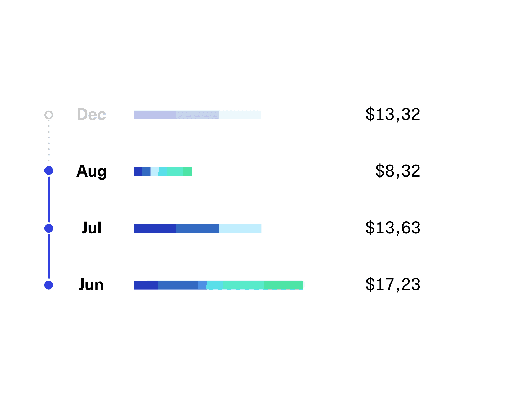Open the Aug month label

point(92,171)
